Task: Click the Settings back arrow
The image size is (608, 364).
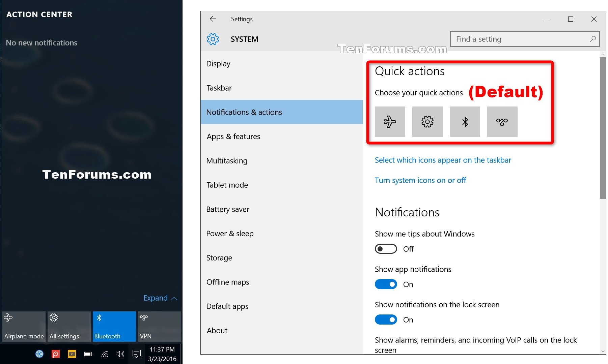Action: 213,19
